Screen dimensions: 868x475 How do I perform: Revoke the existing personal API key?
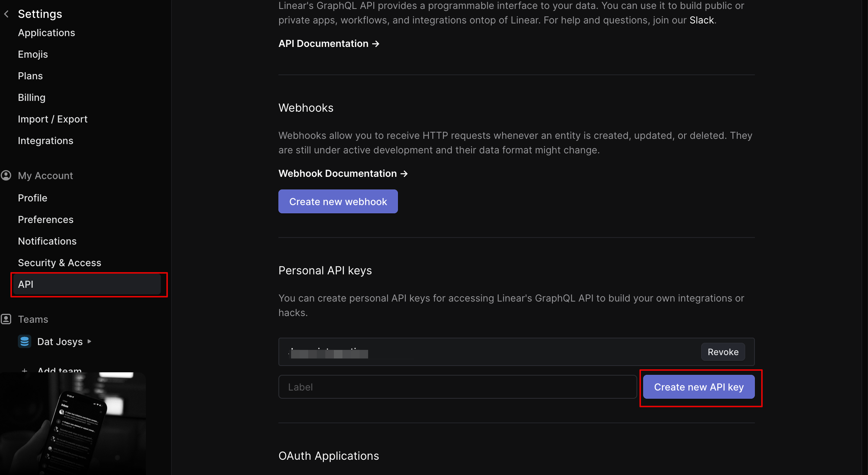tap(723, 352)
